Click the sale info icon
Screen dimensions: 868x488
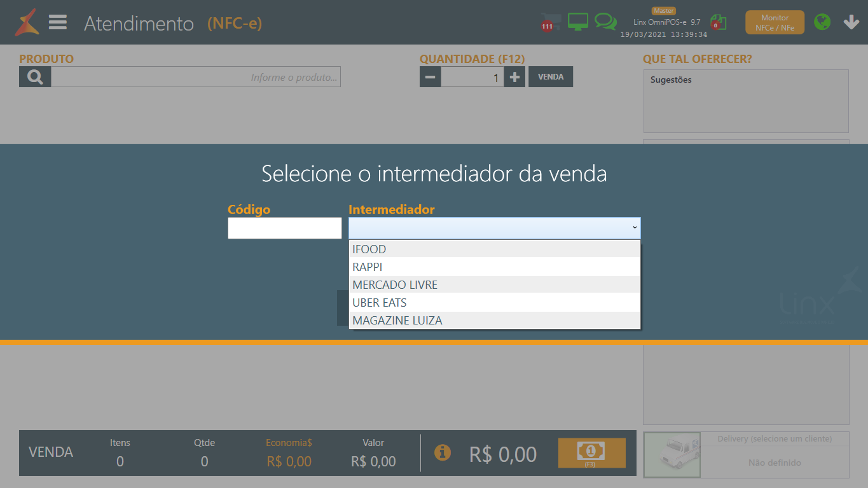(x=442, y=452)
